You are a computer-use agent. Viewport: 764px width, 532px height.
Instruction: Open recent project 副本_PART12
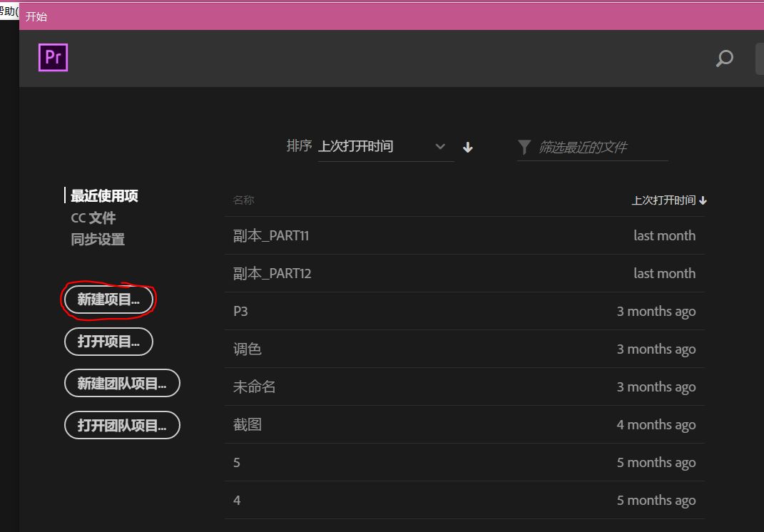coord(465,273)
